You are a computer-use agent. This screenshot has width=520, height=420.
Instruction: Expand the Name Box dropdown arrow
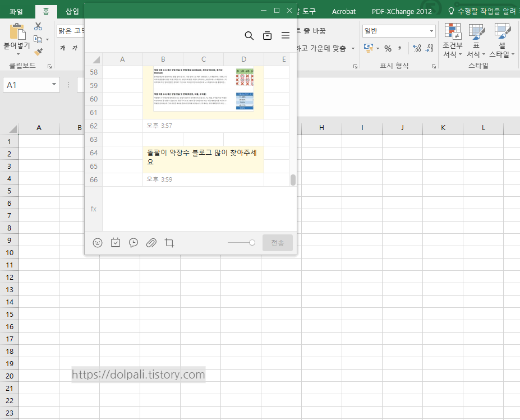54,85
